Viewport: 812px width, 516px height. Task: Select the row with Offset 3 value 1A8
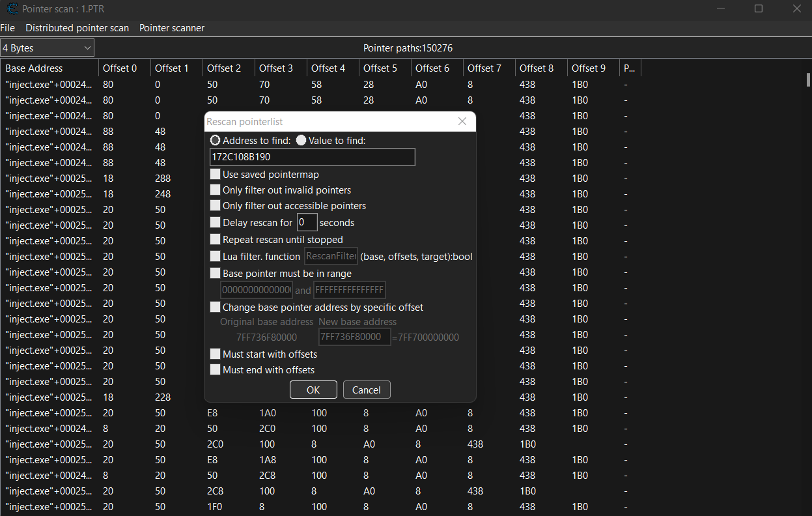click(x=320, y=459)
